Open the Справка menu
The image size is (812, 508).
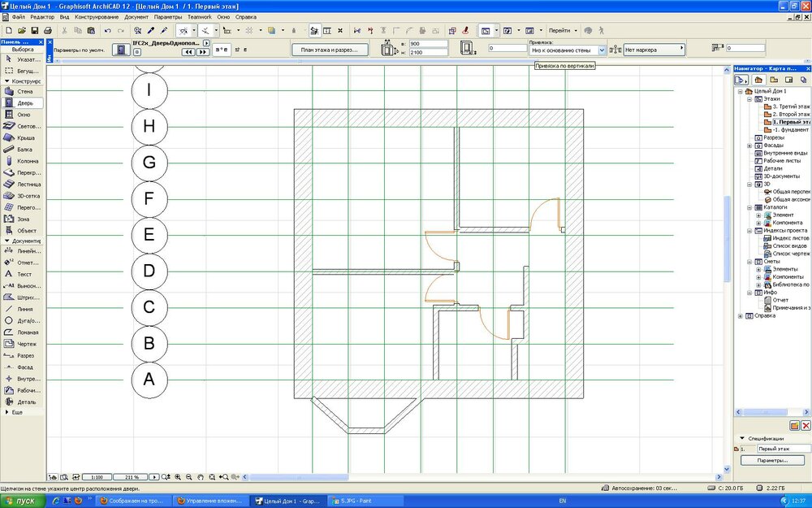245,17
